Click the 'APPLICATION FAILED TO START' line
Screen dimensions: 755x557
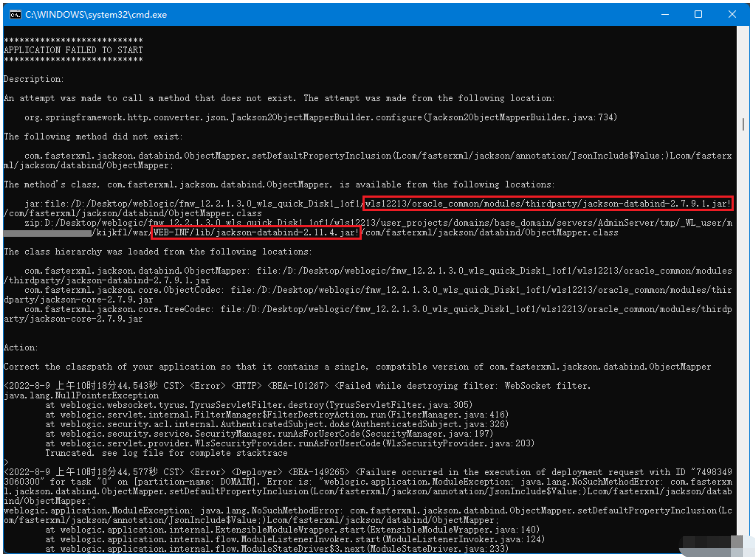[73, 50]
